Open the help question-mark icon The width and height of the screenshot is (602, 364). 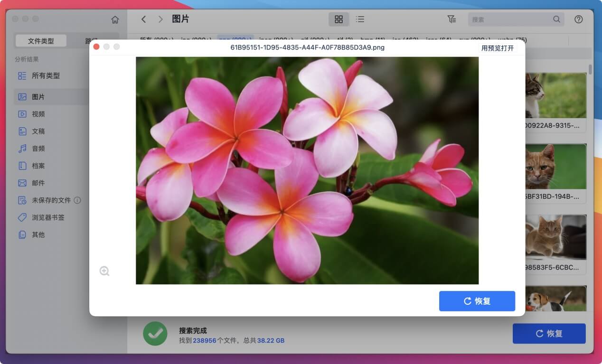point(578,19)
